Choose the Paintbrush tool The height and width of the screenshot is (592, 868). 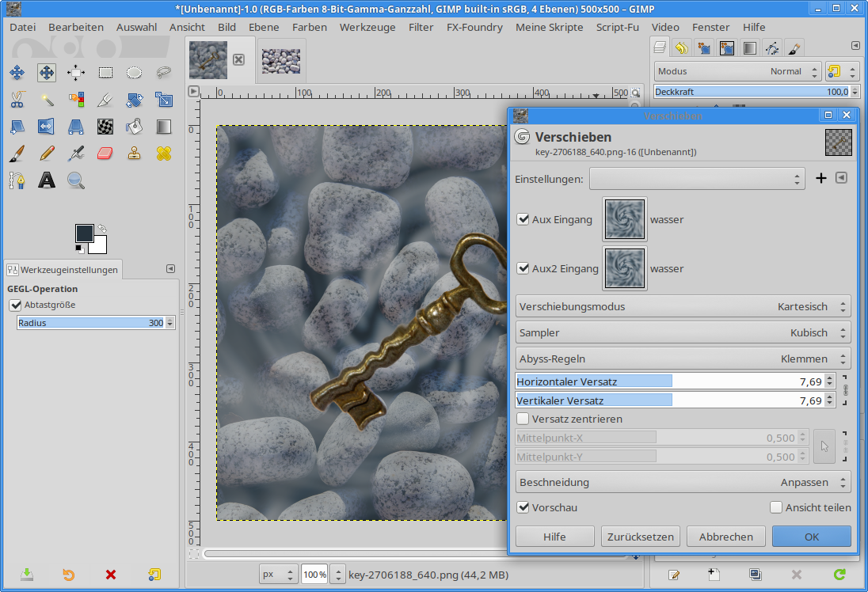coord(17,153)
